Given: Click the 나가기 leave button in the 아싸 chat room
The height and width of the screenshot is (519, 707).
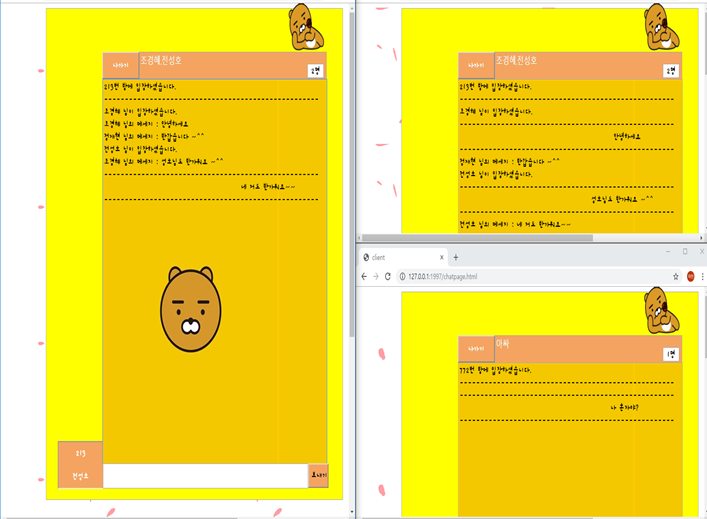Looking at the screenshot, I should click(x=476, y=349).
